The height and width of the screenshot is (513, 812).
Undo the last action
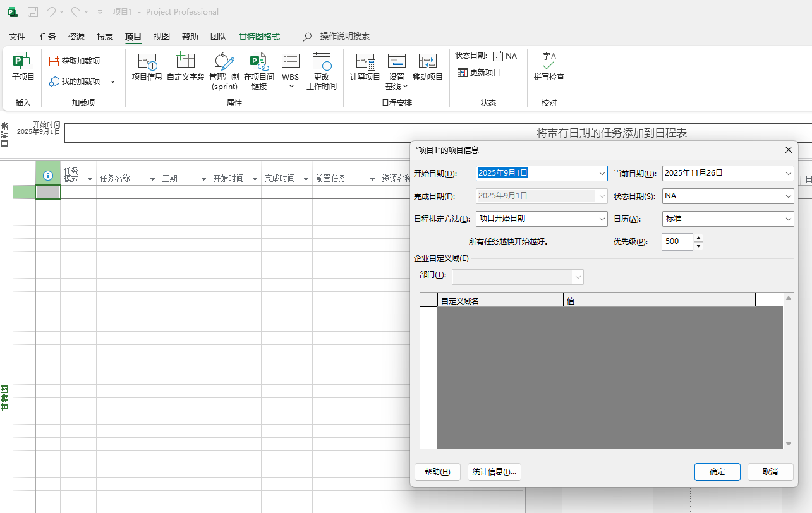coord(51,11)
